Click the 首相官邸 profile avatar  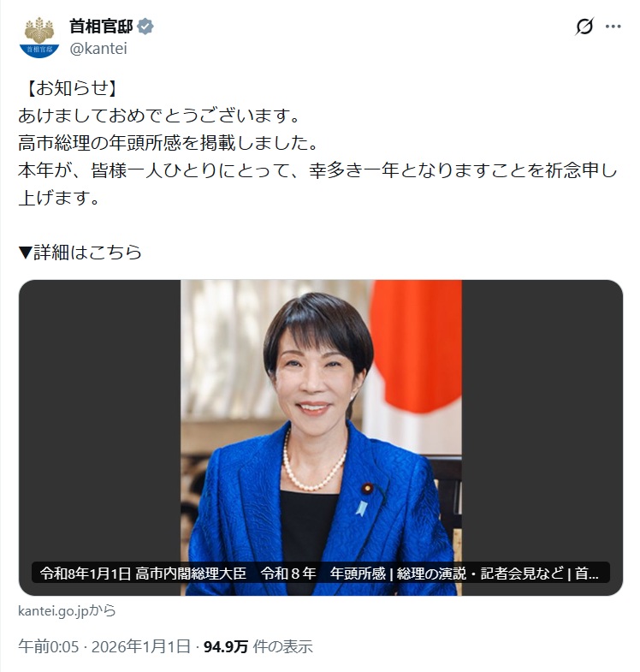click(x=39, y=38)
